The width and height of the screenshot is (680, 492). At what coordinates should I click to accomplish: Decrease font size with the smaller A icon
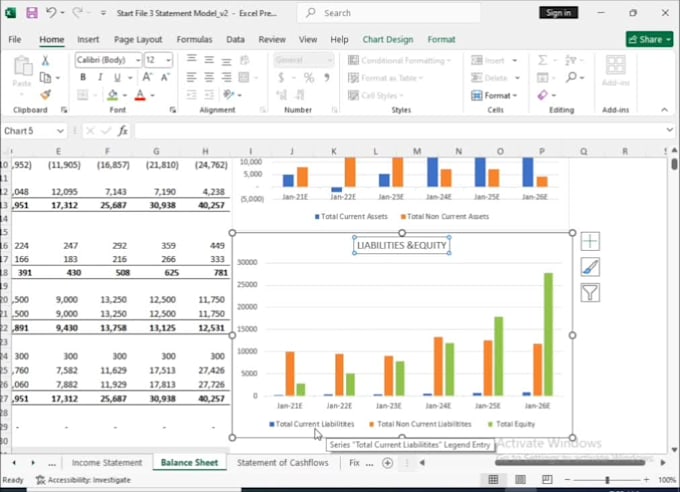165,77
